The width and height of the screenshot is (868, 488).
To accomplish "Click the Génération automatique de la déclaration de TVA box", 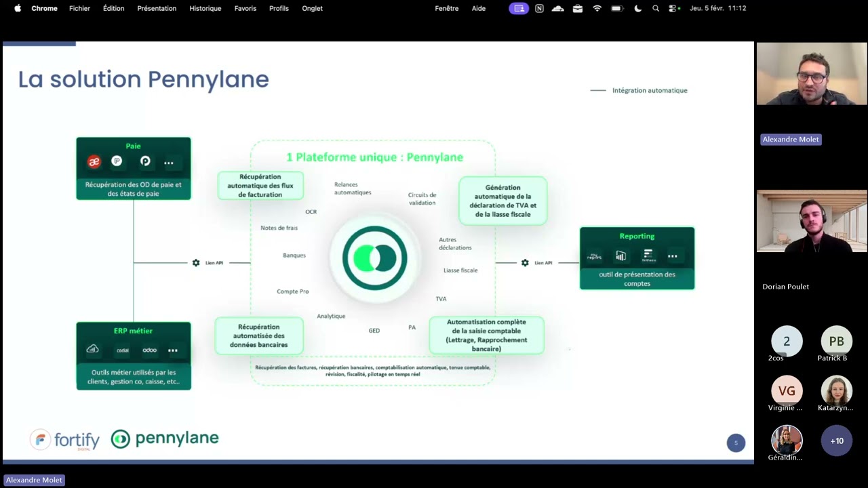I will coord(502,201).
